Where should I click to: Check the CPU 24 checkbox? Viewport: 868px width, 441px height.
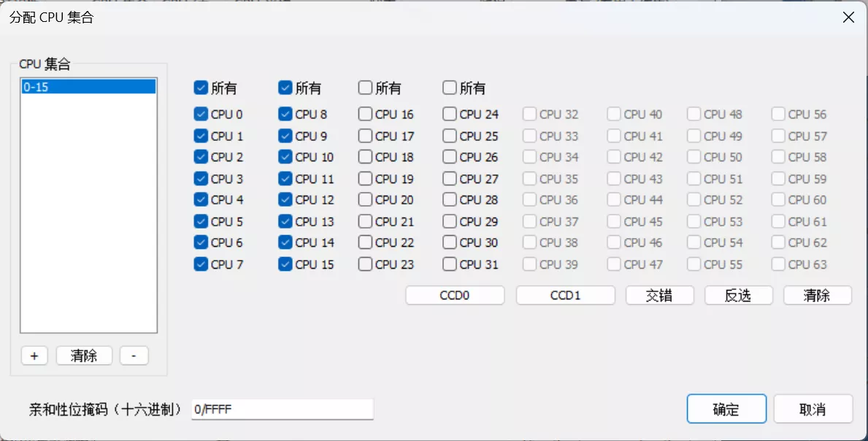point(450,114)
